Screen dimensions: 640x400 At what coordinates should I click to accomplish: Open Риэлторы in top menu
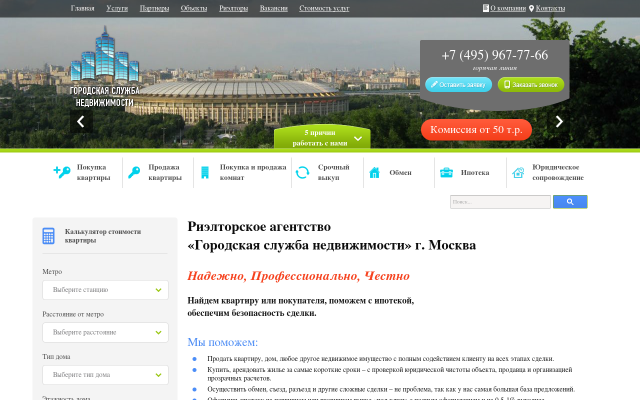point(233,8)
